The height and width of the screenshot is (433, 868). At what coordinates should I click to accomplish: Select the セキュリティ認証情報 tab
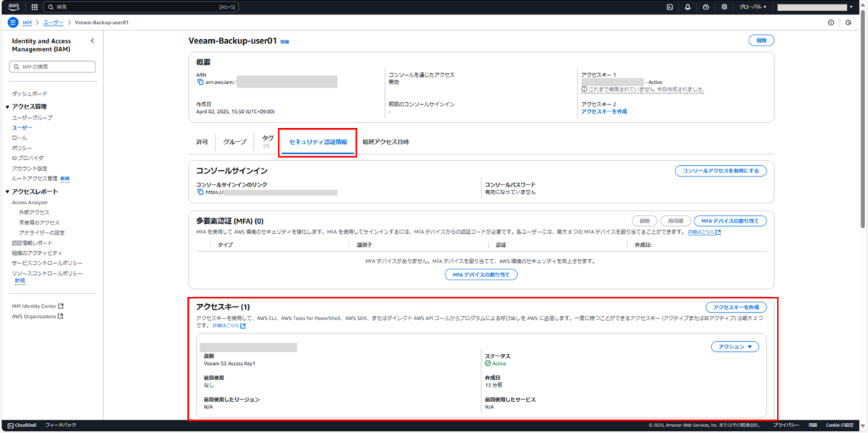(318, 142)
